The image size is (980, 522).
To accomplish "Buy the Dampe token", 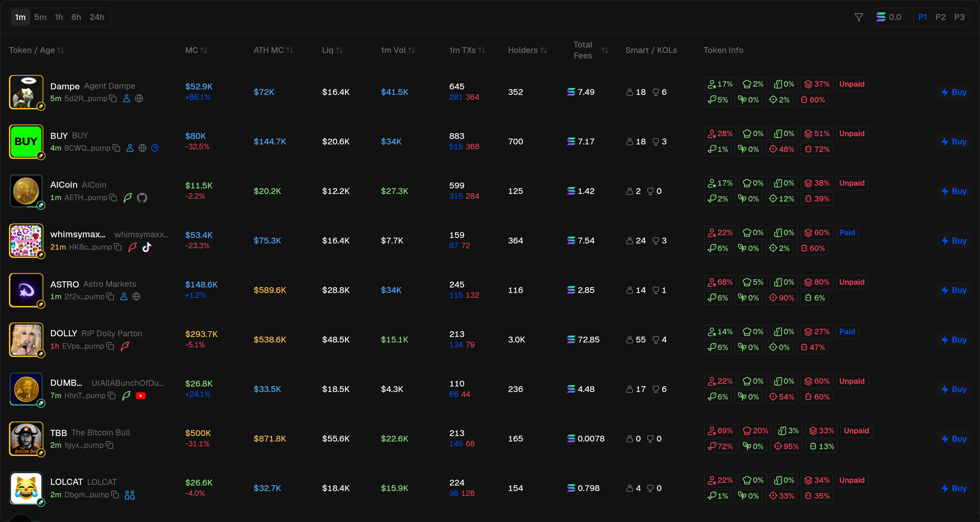I will [x=954, y=92].
